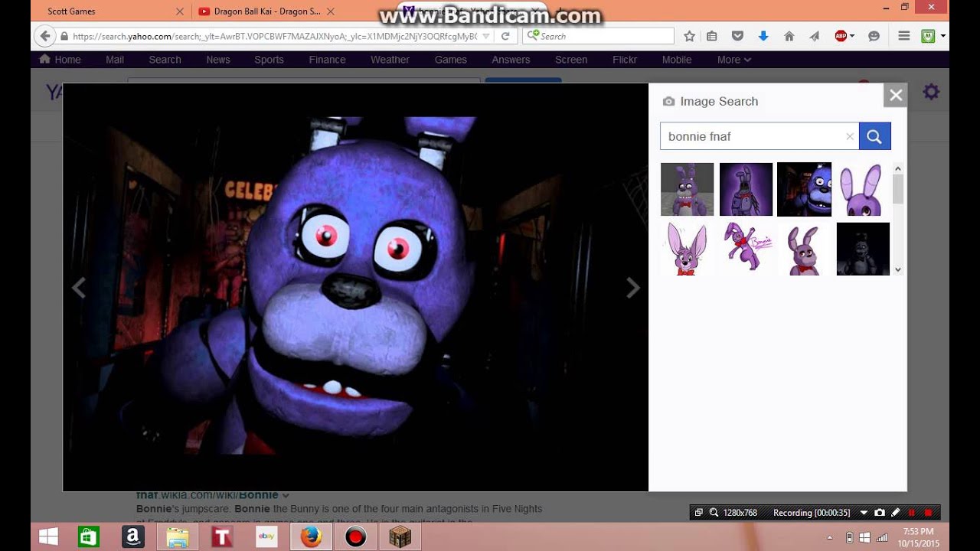Submit the image search with magnifier button
The height and width of the screenshot is (551, 980).
[874, 136]
